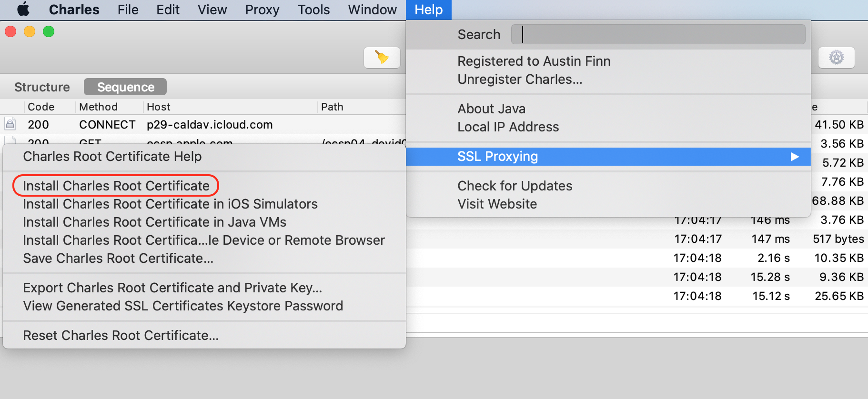
Task: Choose Install Charles Root Certificate in iOS Simulators
Action: [204, 204]
